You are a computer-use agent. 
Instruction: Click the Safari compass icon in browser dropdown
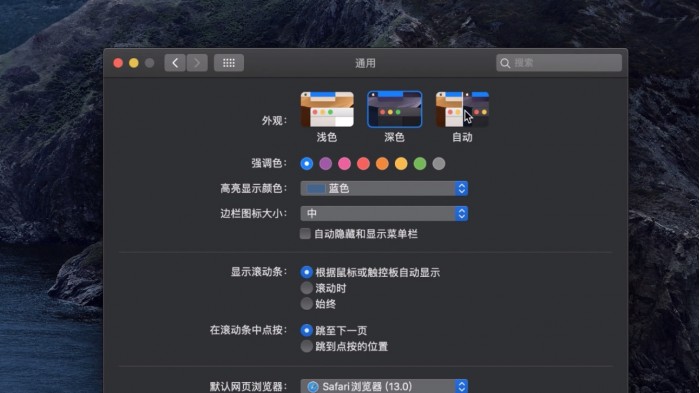[313, 387]
